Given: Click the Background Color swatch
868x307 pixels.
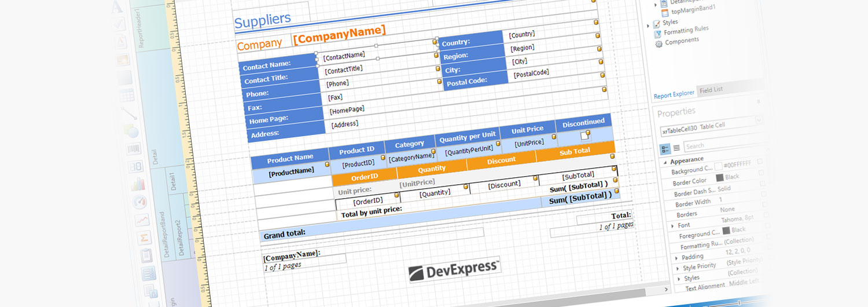Looking at the screenshot, I should tap(718, 167).
